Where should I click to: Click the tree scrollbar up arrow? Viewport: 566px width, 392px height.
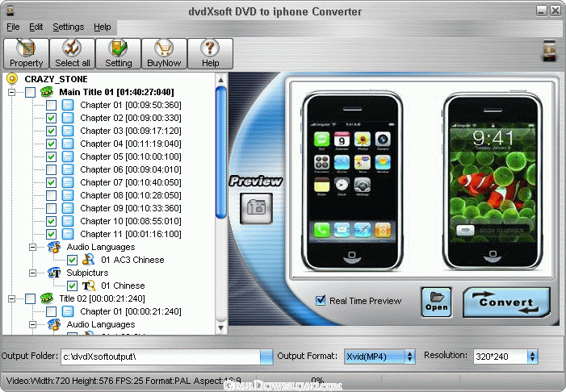(x=221, y=79)
